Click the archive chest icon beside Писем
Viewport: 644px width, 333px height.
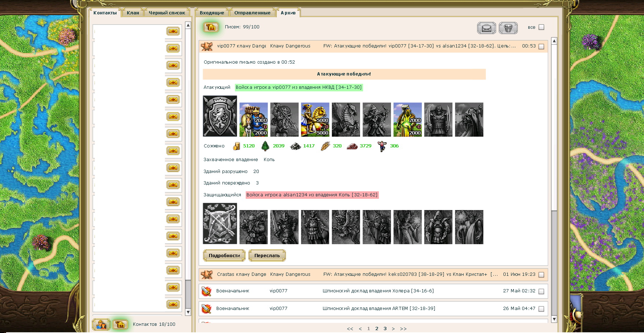pos(211,27)
